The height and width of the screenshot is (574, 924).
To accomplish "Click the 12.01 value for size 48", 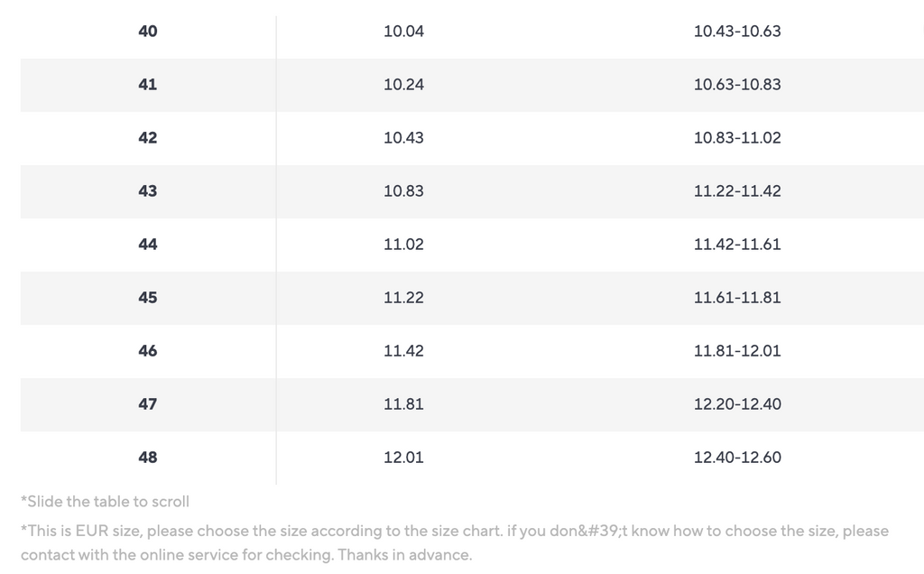I will coord(403,458).
